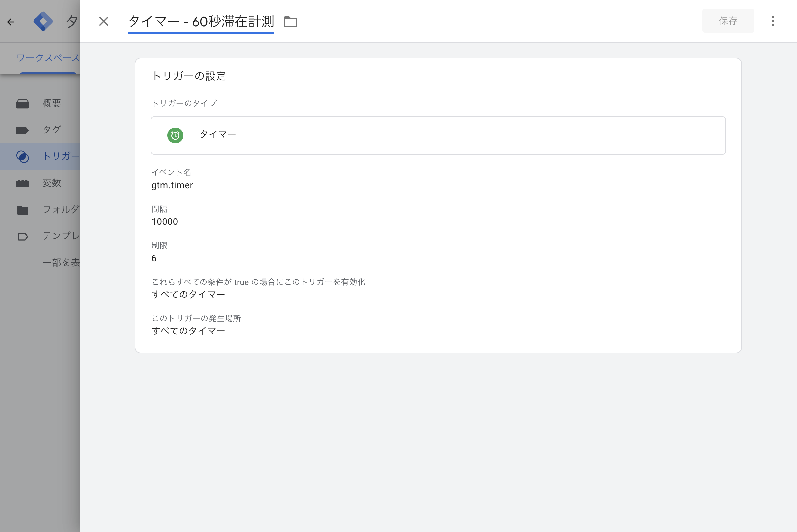Click the 制限 label
This screenshot has width=797, height=532.
click(x=159, y=245)
